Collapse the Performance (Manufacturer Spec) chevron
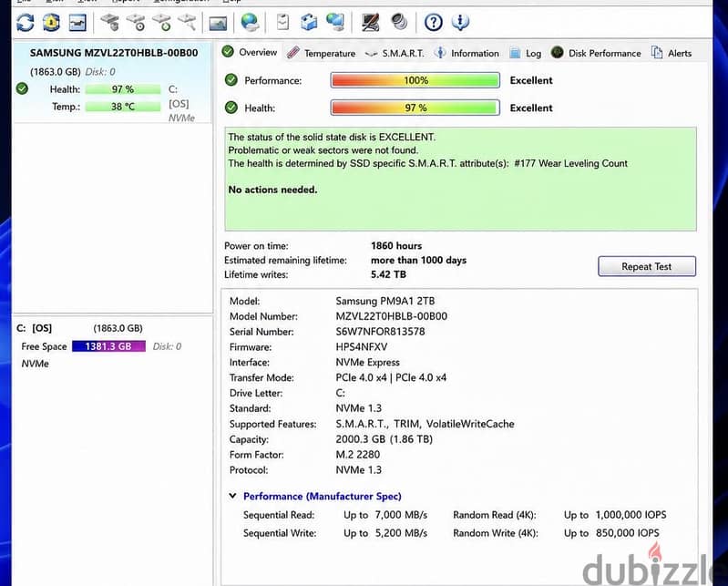The image size is (728, 586). coord(233,496)
